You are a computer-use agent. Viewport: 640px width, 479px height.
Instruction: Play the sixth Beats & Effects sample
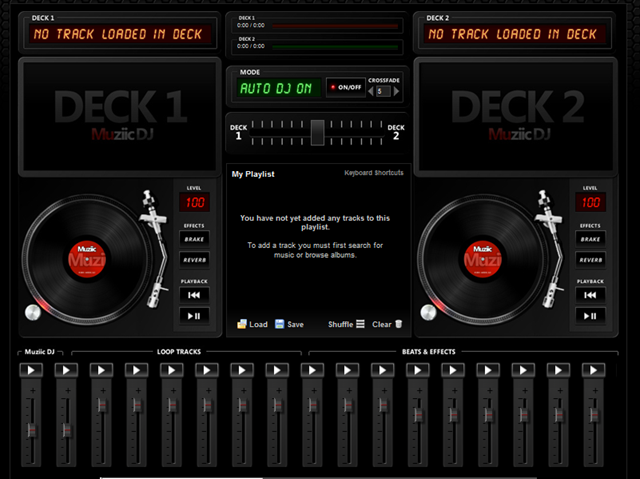click(487, 370)
